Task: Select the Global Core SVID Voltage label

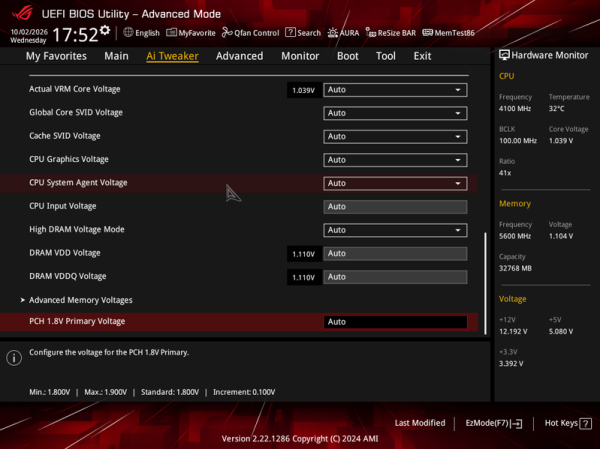Action: click(76, 113)
